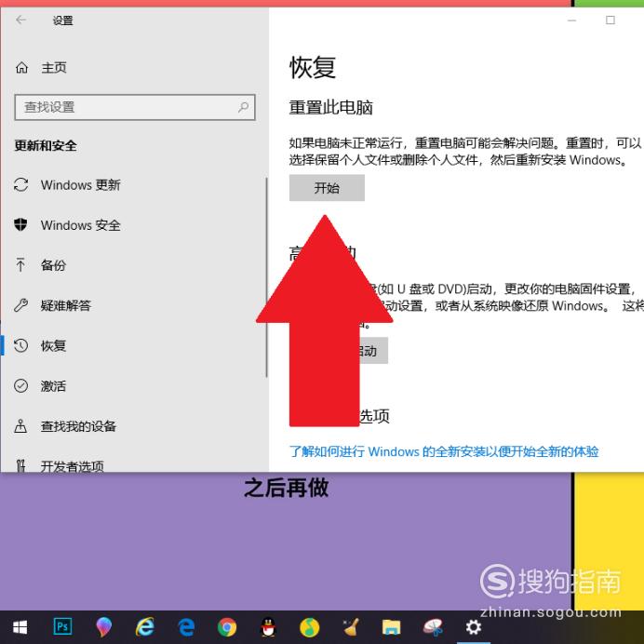
Task: Click the home icon beside 主页
Action: tap(21, 67)
